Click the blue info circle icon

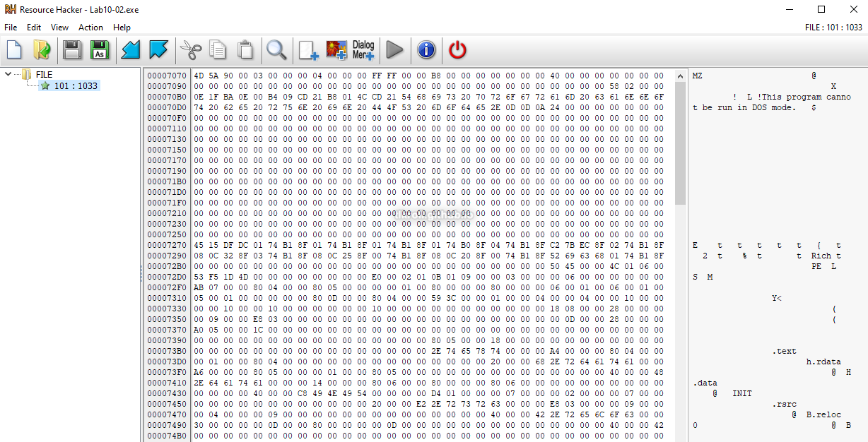(x=426, y=49)
